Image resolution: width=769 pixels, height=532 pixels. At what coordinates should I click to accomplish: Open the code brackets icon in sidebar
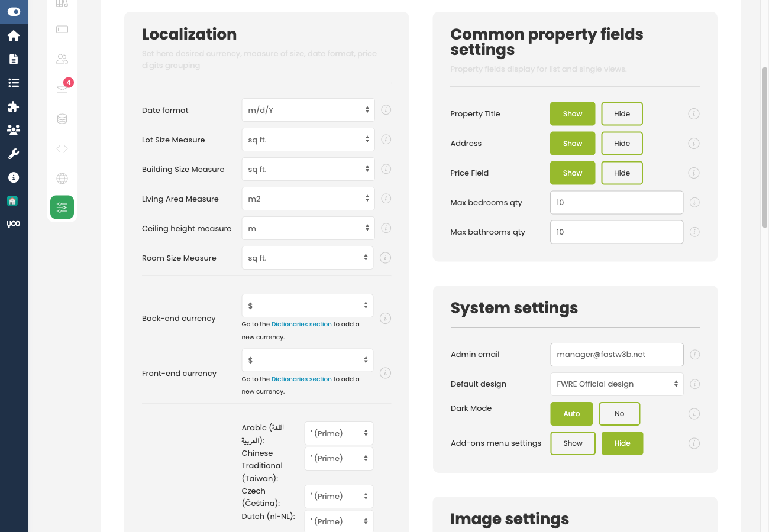[62, 148]
